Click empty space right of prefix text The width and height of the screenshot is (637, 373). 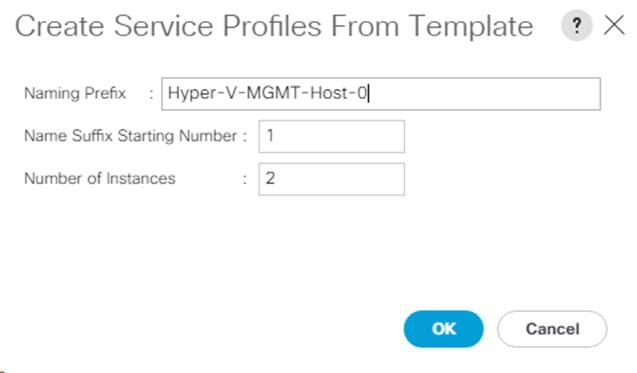click(483, 93)
